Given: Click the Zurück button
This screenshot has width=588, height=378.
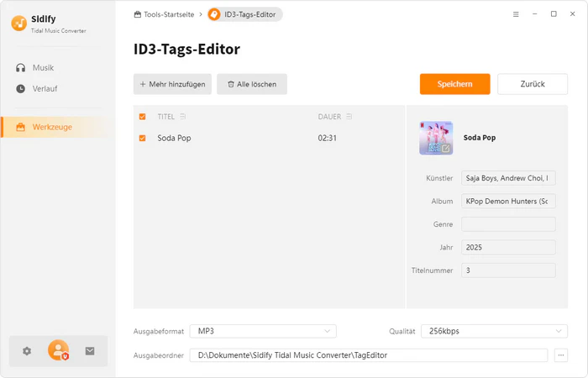Looking at the screenshot, I should (x=533, y=84).
